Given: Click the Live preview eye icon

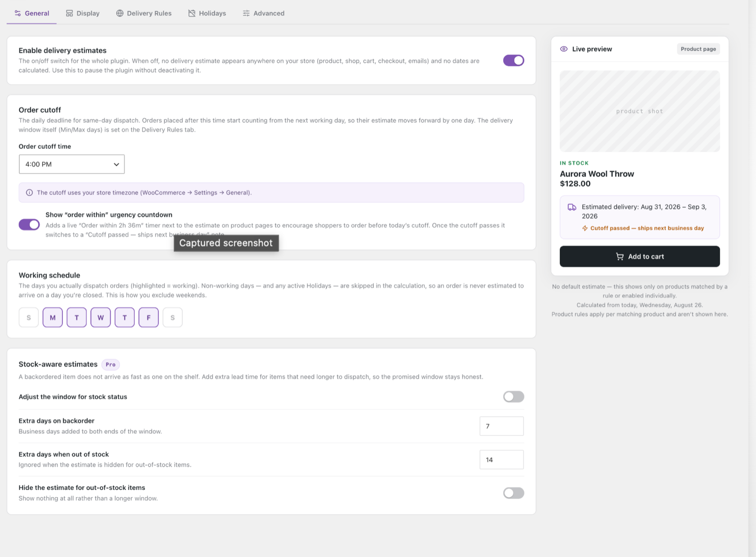Looking at the screenshot, I should [564, 49].
